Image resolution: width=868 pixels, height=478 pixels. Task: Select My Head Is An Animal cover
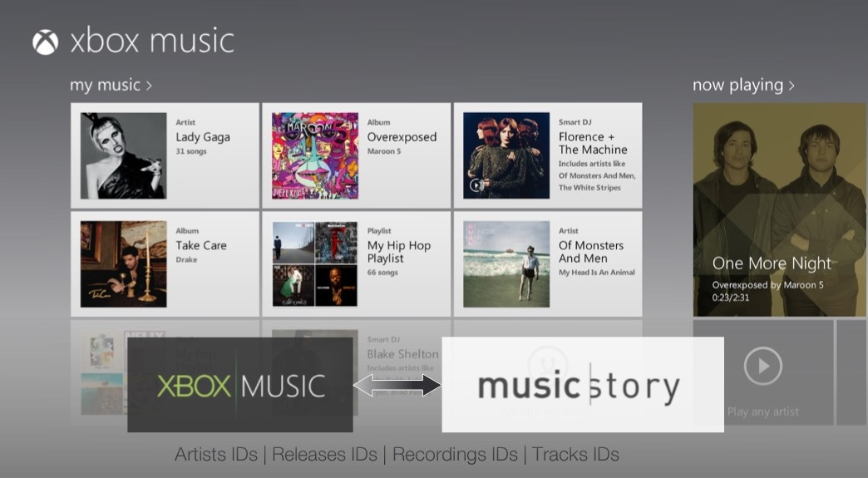coord(506,264)
